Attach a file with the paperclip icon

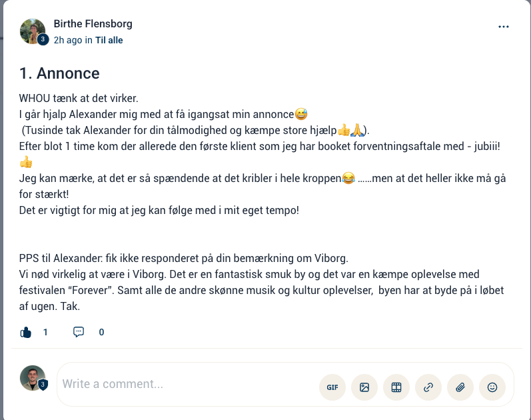click(x=460, y=387)
